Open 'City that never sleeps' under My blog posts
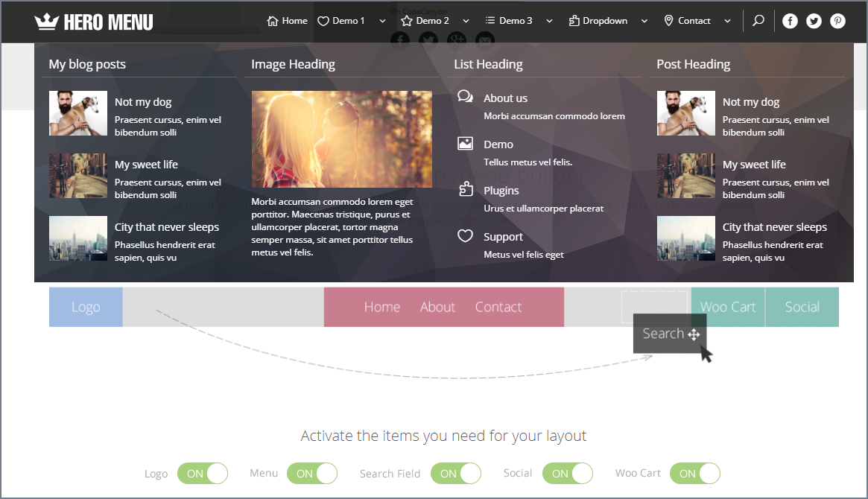868x499 pixels. coord(167,227)
